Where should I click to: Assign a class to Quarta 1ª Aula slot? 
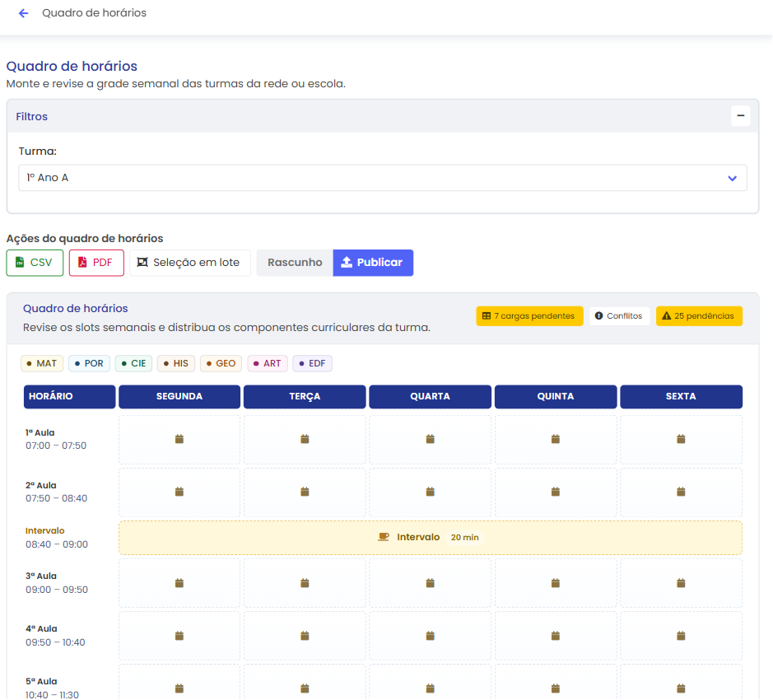pos(431,440)
